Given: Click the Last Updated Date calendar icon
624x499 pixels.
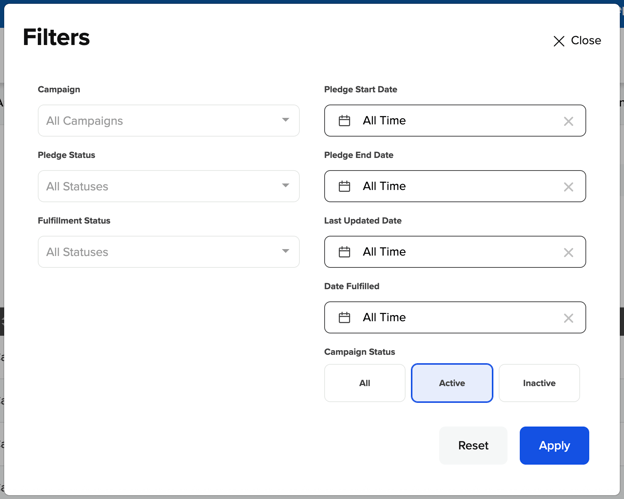Looking at the screenshot, I should click(x=344, y=252).
